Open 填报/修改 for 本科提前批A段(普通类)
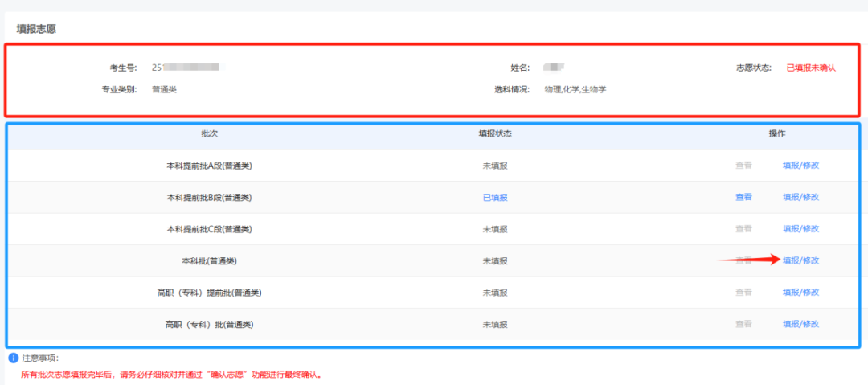This screenshot has width=868, height=385. (x=800, y=166)
